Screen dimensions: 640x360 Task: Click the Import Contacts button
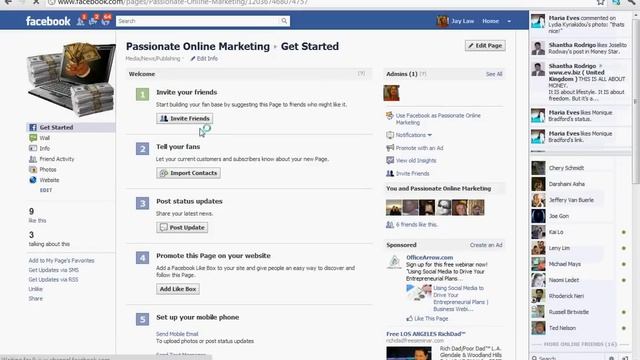[188, 173]
